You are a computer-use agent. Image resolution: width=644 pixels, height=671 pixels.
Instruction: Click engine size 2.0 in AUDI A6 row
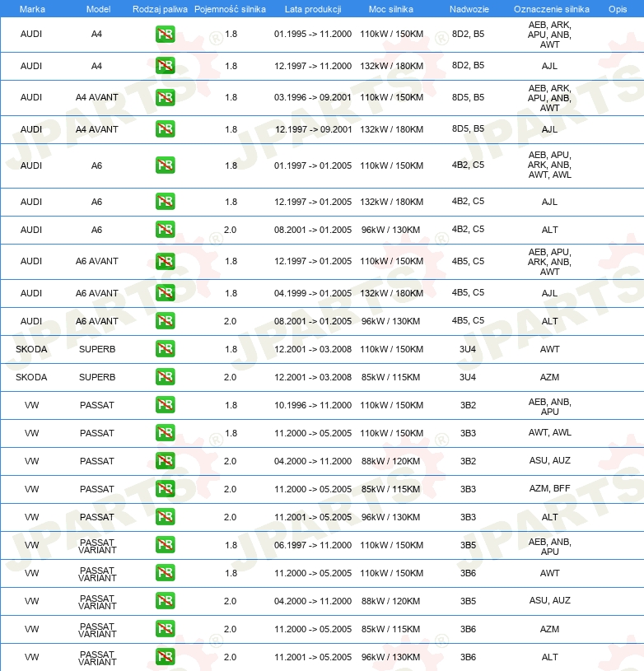point(231,230)
